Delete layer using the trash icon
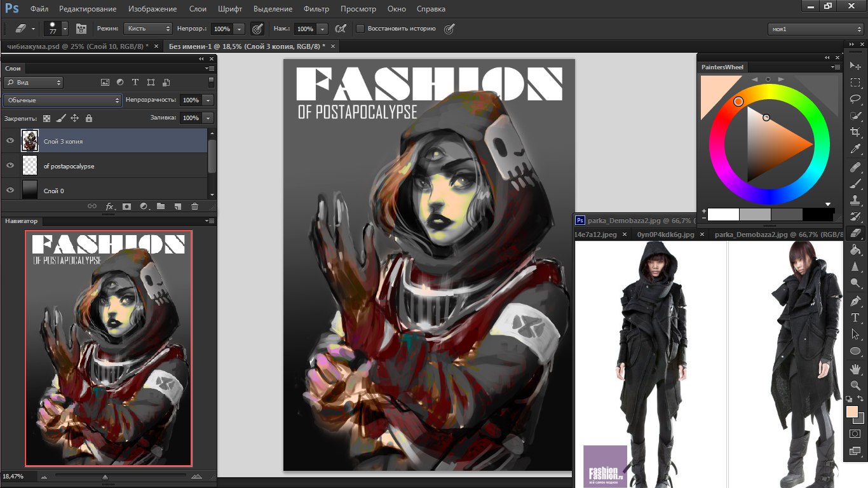Screen dimensions: 868x488 tap(195, 207)
